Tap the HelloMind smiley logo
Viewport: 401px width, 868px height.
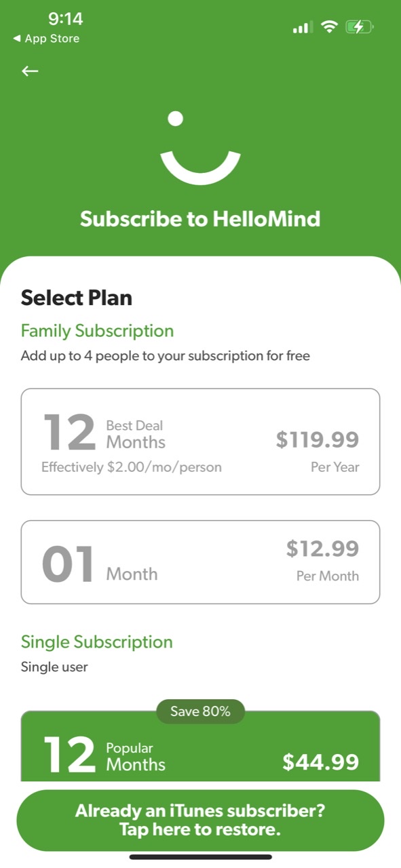point(200,148)
